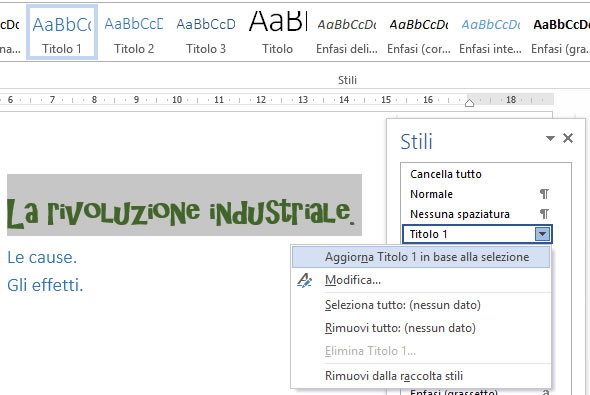The height and width of the screenshot is (395, 590).
Task: Close the Stili pane
Action: [568, 138]
